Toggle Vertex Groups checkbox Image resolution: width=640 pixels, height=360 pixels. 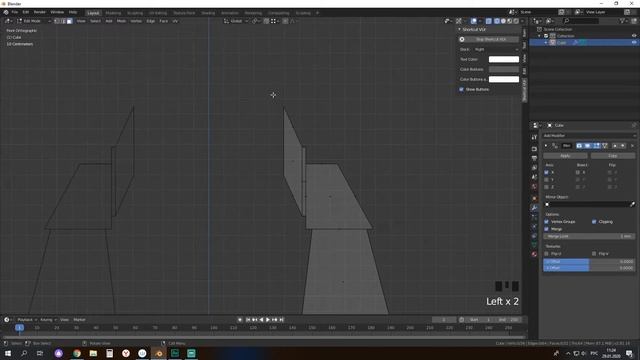[x=547, y=222]
